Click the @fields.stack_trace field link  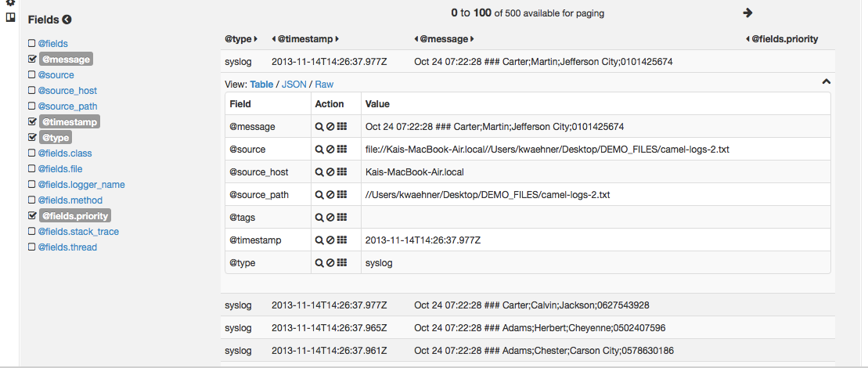click(x=78, y=232)
